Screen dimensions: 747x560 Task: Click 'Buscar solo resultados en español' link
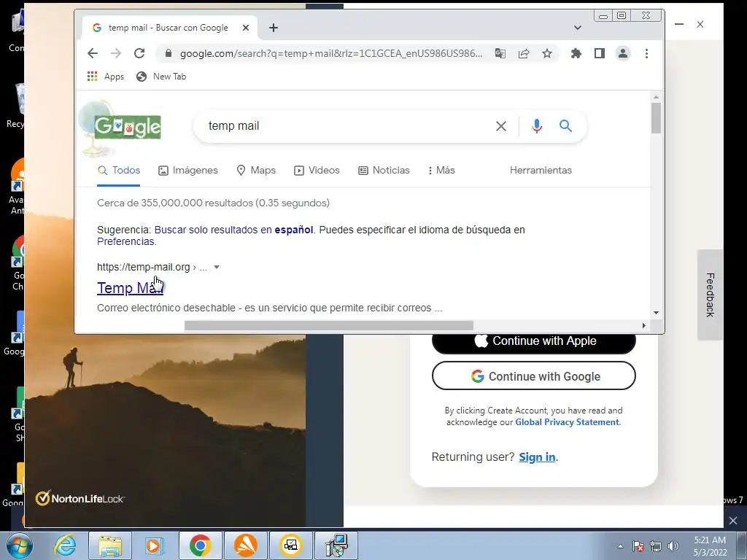coord(234,230)
